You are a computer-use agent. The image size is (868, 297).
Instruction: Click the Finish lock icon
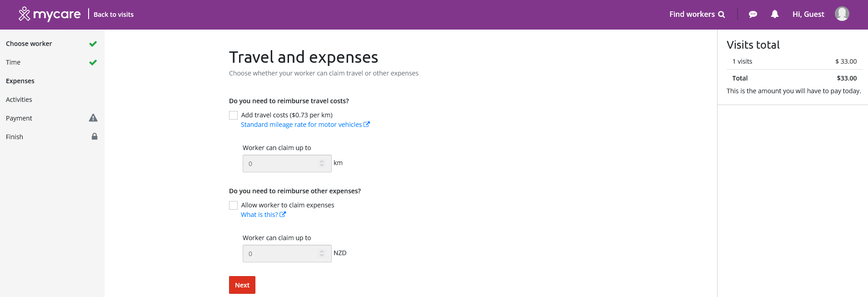(95, 136)
